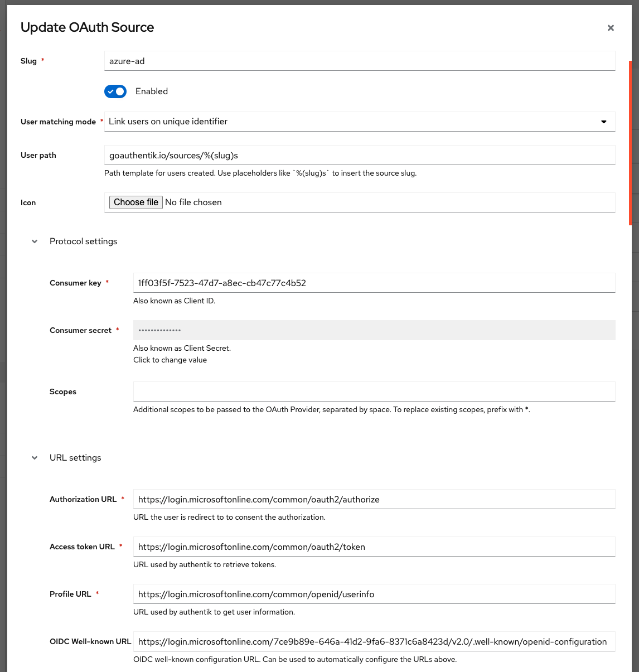Click inside the Profile URL field
The width and height of the screenshot is (639, 672).
click(x=374, y=594)
